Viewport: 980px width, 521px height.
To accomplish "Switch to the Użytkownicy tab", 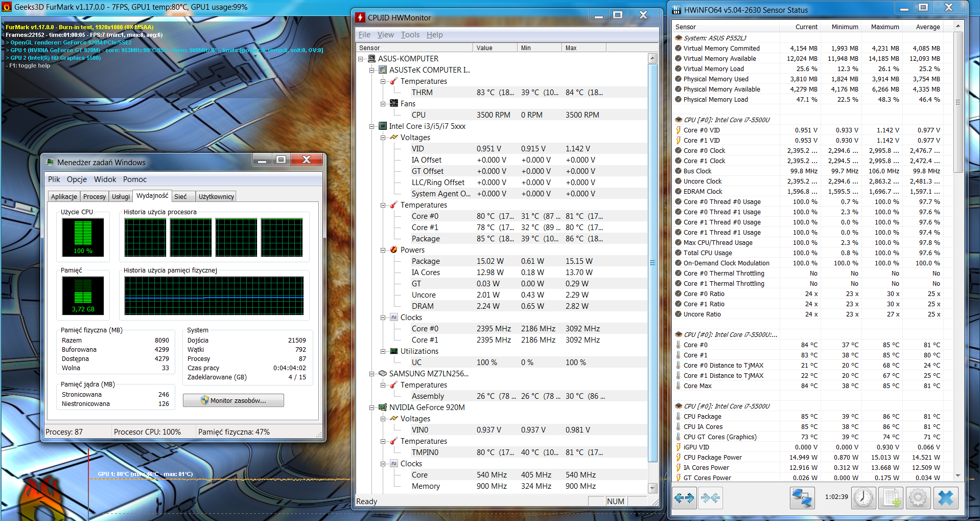I will (216, 196).
